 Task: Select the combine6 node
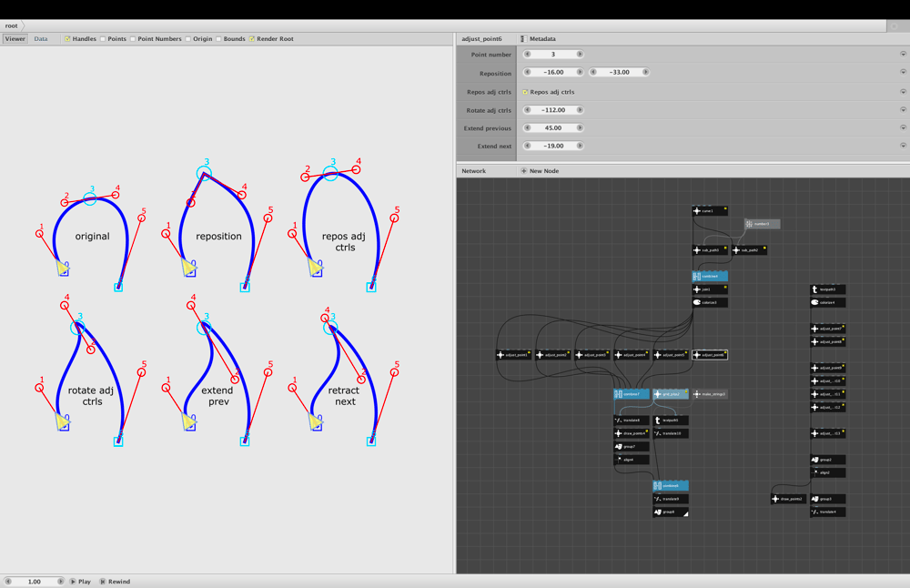671,486
